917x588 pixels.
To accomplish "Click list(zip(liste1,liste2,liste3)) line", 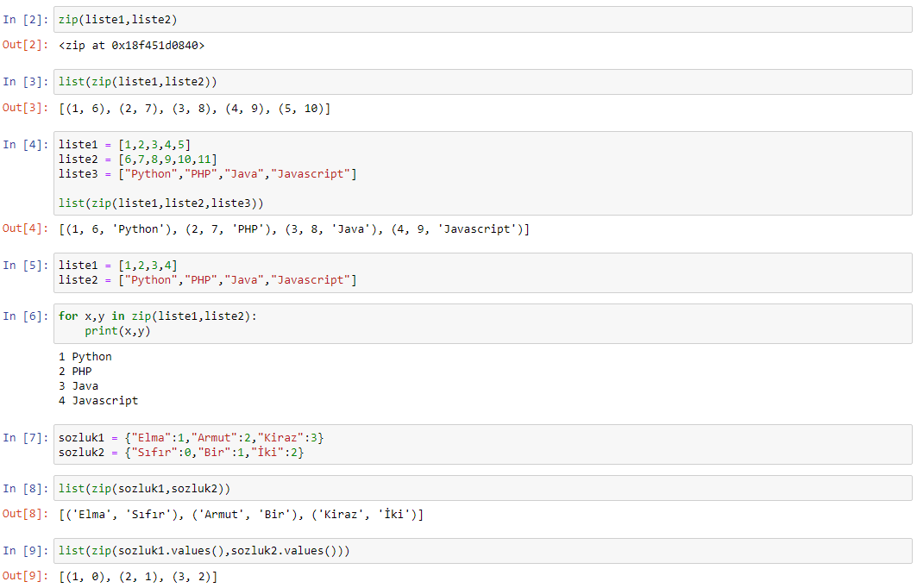I will point(160,203).
